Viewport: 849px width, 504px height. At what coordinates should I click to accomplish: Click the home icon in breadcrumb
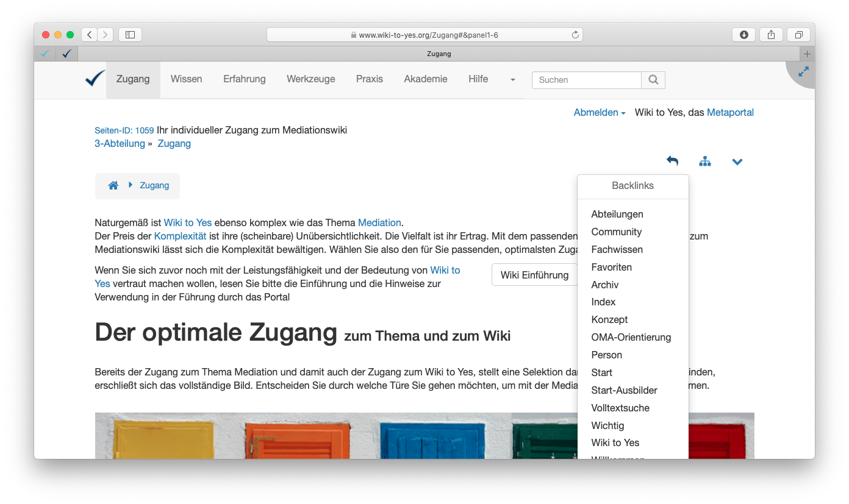113,186
